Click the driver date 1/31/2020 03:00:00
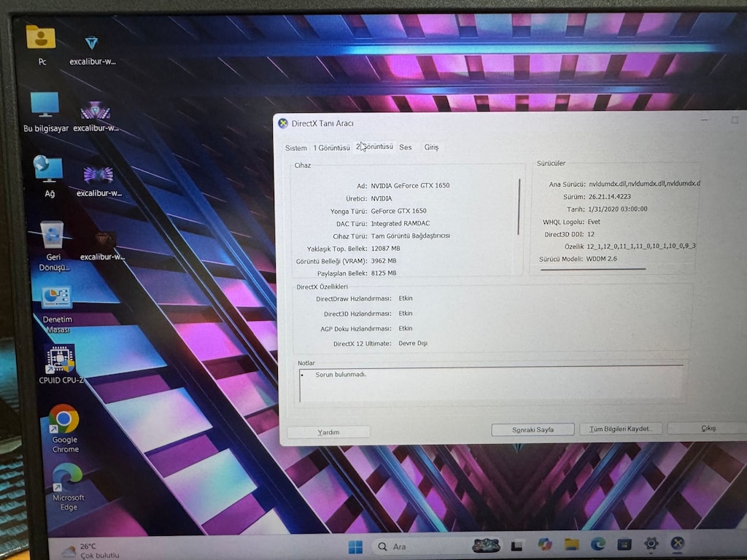 [617, 209]
